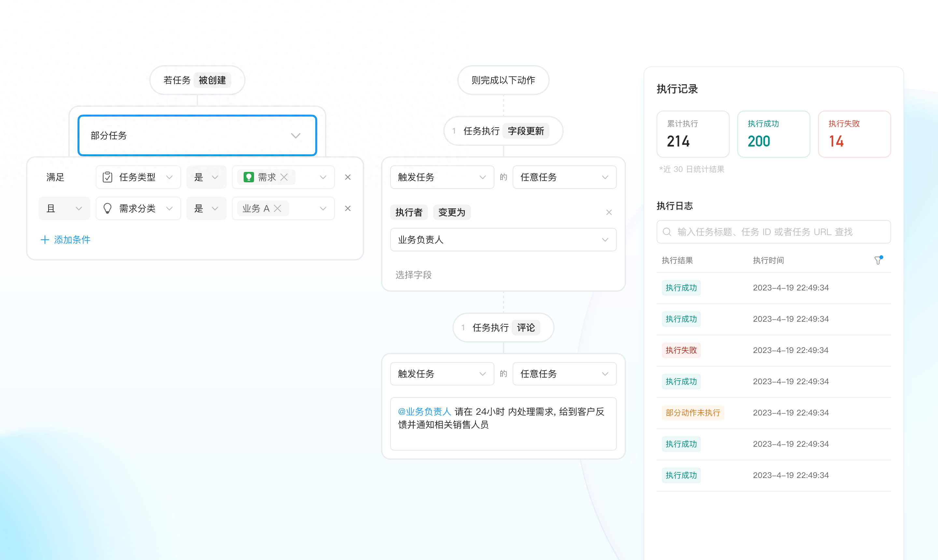Open the 执行失败 log entry
The height and width of the screenshot is (560, 938).
click(x=681, y=350)
